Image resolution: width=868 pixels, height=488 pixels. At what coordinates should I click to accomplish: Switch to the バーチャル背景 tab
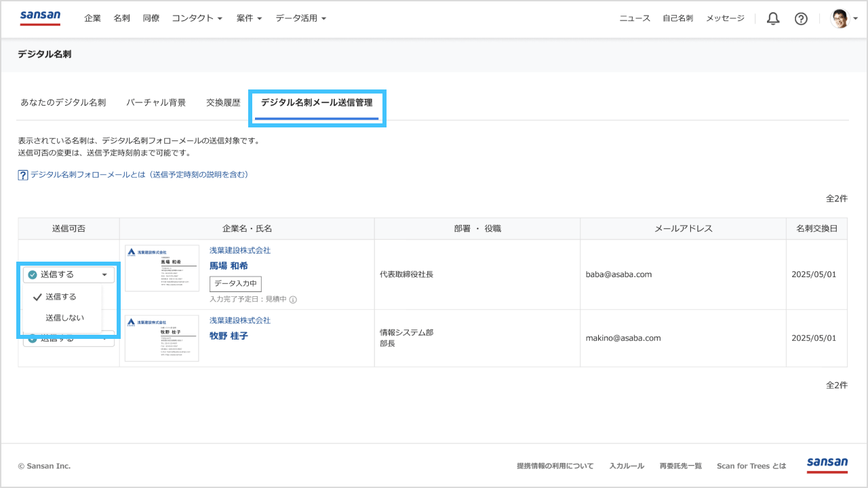click(x=156, y=103)
